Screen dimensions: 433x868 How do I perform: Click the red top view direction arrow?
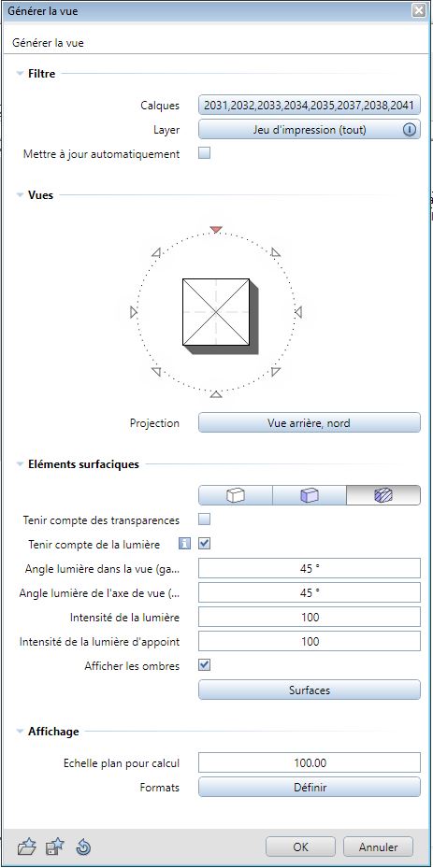coord(216,229)
